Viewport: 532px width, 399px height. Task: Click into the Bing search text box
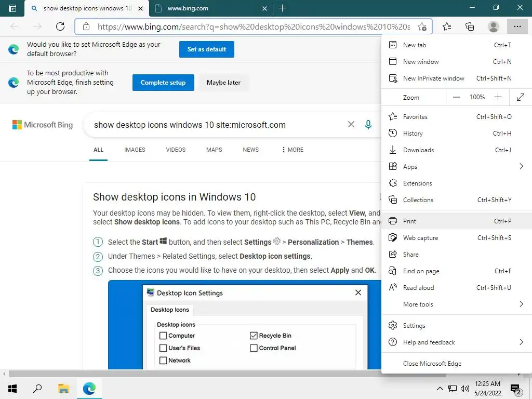point(217,125)
